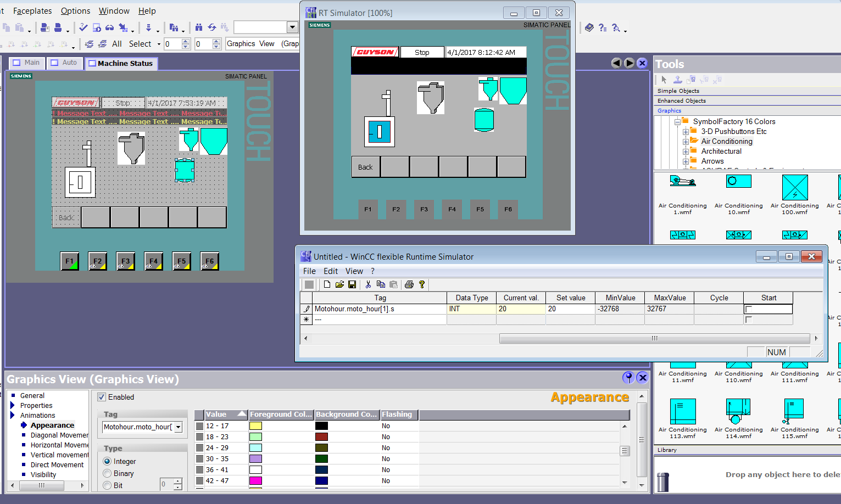Start runtime from the main toolbar
Image resolution: width=841 pixels, height=504 pixels.
[97, 27]
